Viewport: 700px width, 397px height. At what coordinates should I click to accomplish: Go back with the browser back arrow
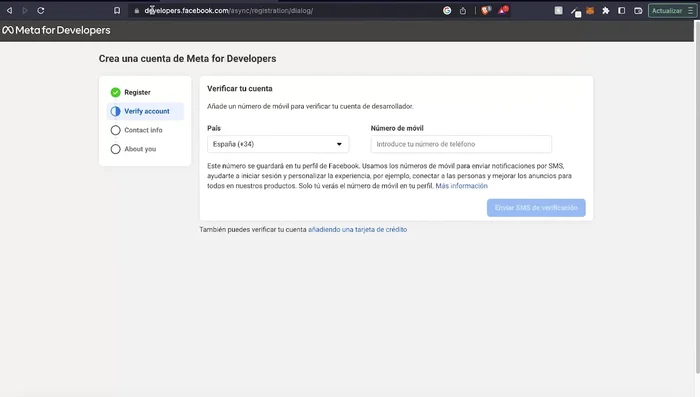coord(9,10)
